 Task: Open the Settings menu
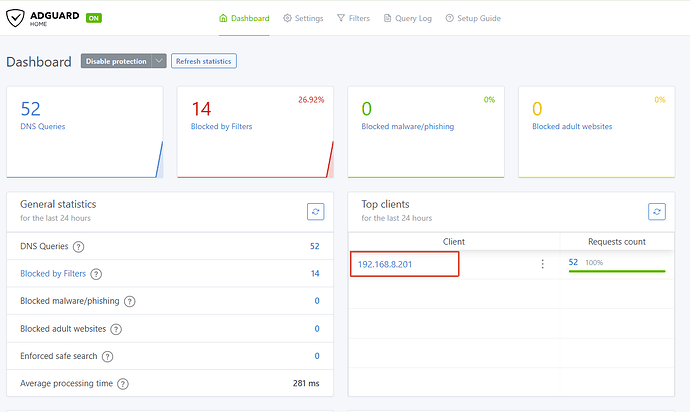click(303, 18)
